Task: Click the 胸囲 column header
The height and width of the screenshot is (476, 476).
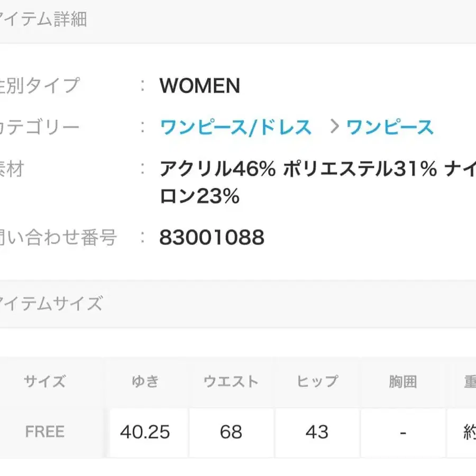Action: (403, 381)
